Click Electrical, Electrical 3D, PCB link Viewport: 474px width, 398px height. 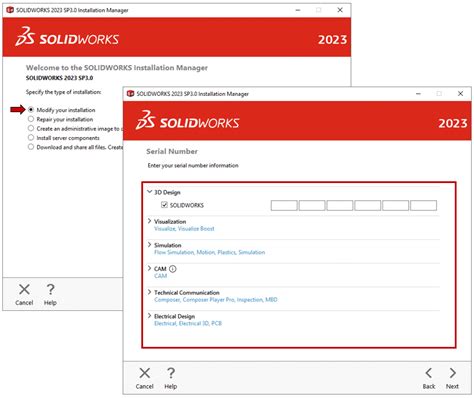click(188, 323)
